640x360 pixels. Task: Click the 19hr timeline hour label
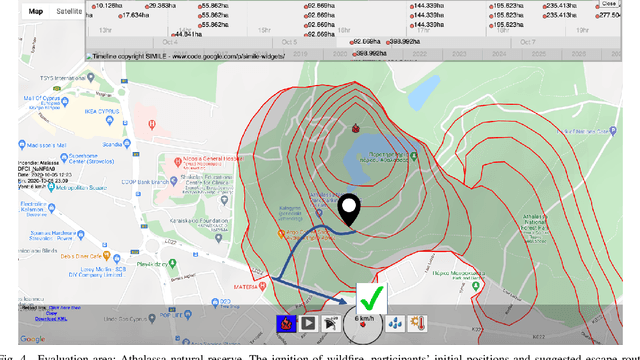(x=582, y=31)
